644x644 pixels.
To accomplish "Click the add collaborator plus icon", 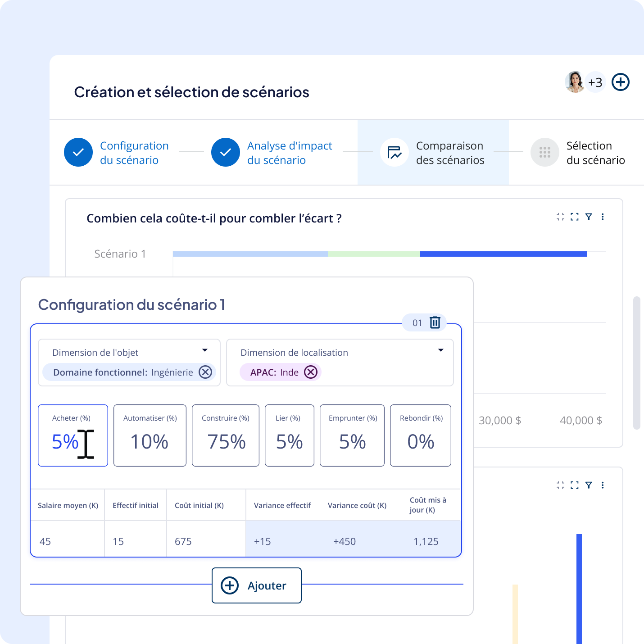I will 620,82.
